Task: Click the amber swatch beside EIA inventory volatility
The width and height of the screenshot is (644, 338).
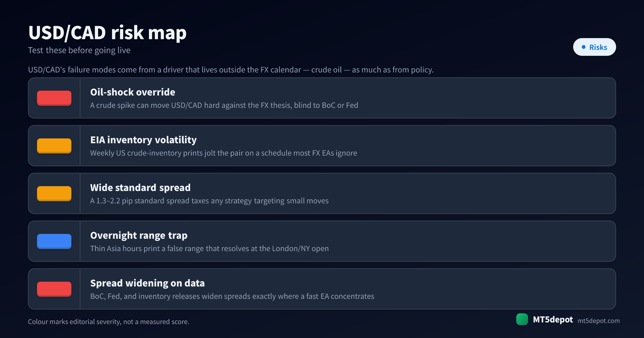Action: click(54, 146)
